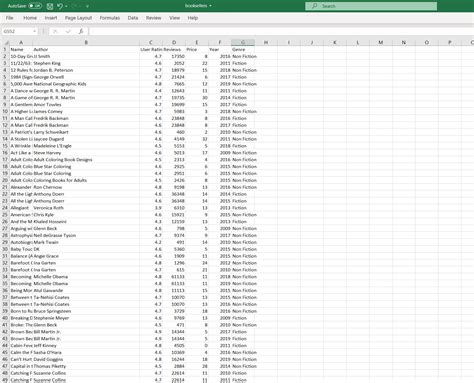Open Customize Quick Access Toolbar dropdown
The image size is (474, 383).
87,6
